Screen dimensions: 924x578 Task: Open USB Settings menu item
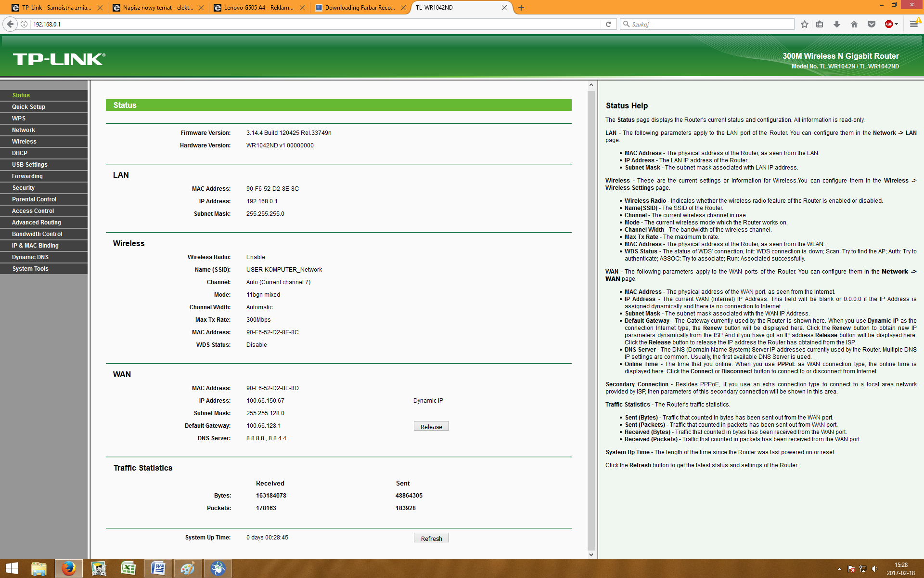(x=44, y=165)
